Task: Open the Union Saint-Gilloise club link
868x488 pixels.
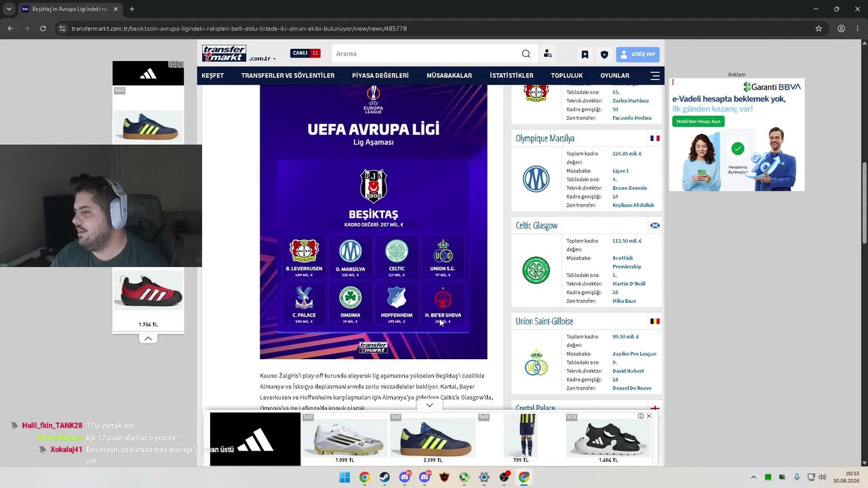Action: coord(544,321)
